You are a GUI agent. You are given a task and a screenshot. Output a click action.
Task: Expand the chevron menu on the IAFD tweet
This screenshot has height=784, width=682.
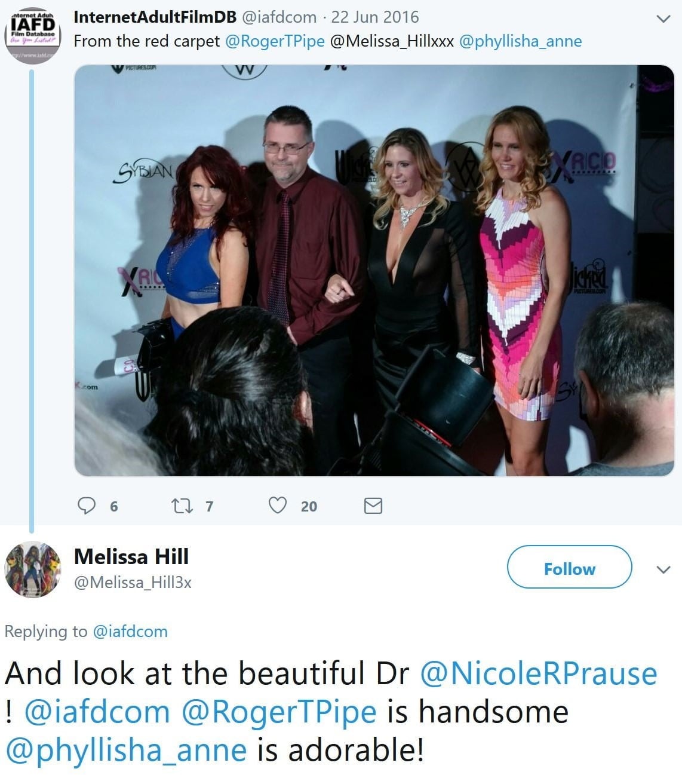click(x=663, y=19)
